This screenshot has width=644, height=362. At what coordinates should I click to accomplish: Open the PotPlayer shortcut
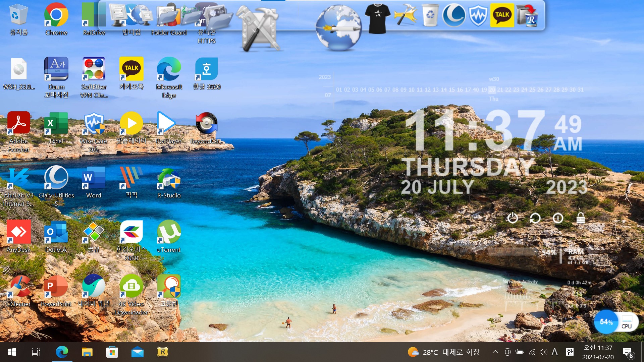coord(169,127)
